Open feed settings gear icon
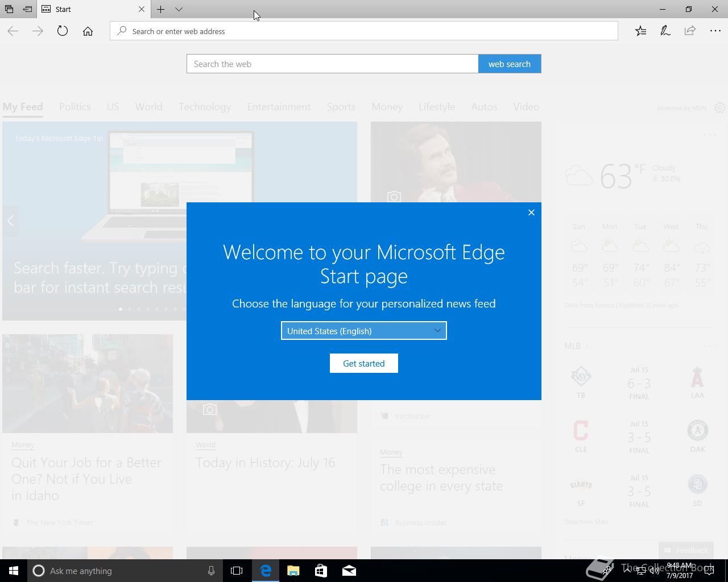This screenshot has width=728, height=582. [720, 107]
